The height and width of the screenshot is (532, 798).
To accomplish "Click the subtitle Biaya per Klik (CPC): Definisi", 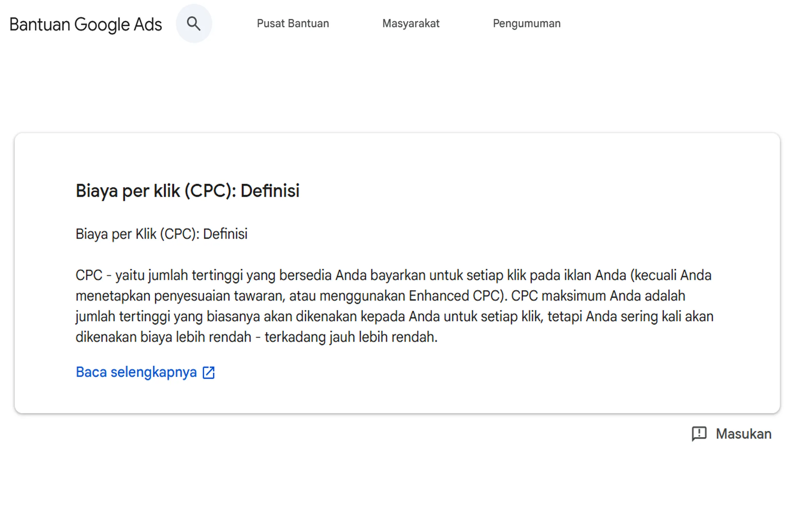I will click(x=161, y=234).
